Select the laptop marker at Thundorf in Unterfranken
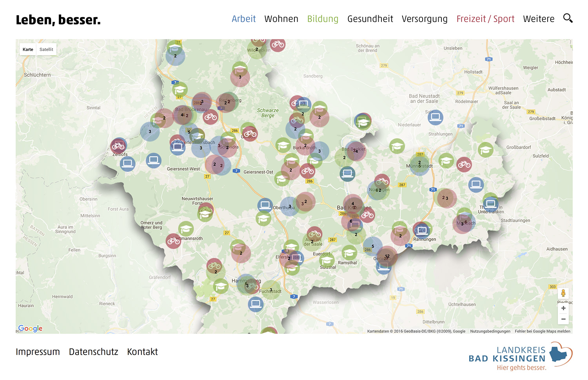588x380 pixels. click(x=490, y=204)
